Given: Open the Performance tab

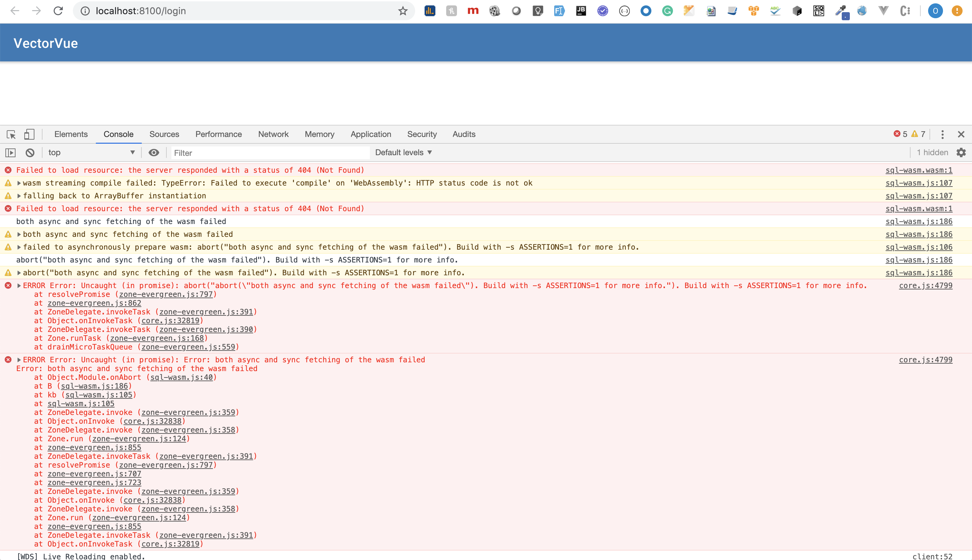Looking at the screenshot, I should 219,134.
